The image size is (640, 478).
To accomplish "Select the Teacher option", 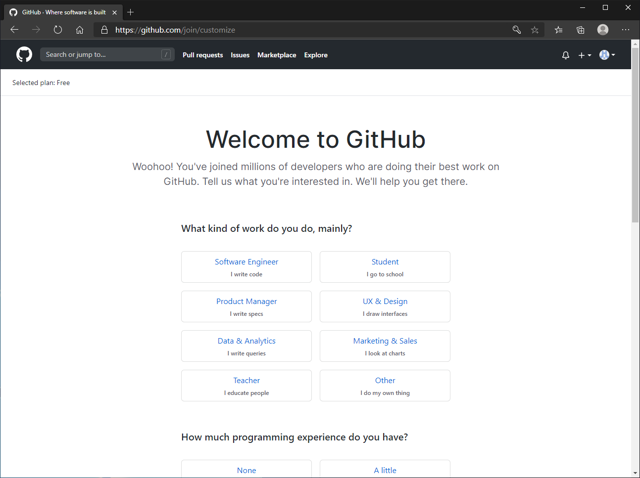I will (x=247, y=386).
